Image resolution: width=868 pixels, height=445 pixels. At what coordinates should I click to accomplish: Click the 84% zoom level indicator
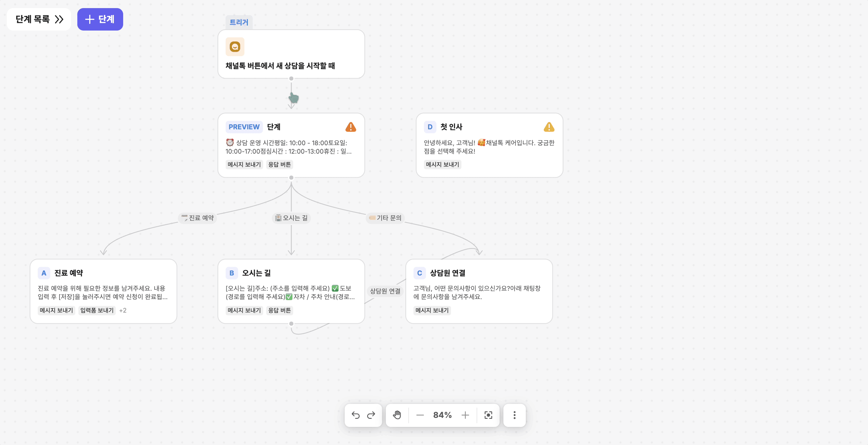(x=442, y=415)
